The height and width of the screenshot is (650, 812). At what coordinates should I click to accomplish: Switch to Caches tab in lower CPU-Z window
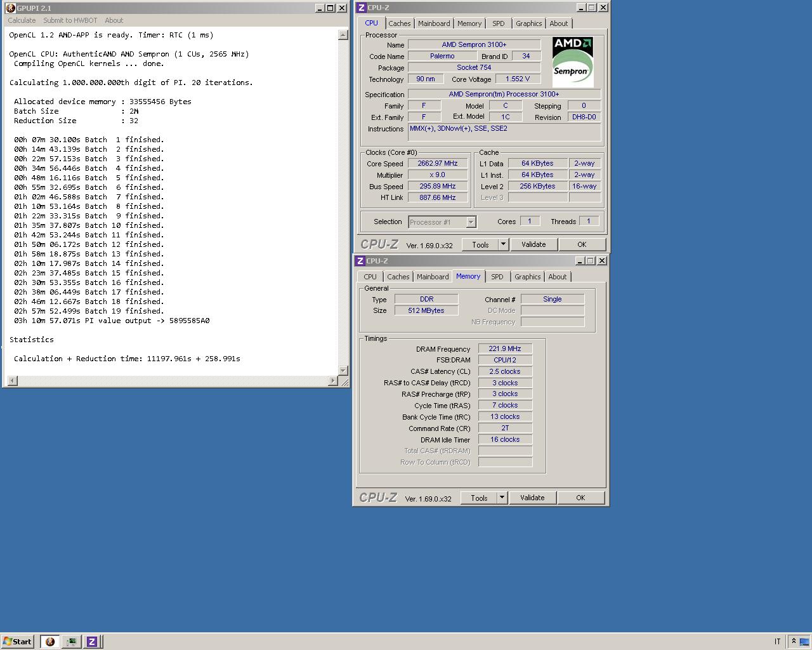tap(398, 277)
